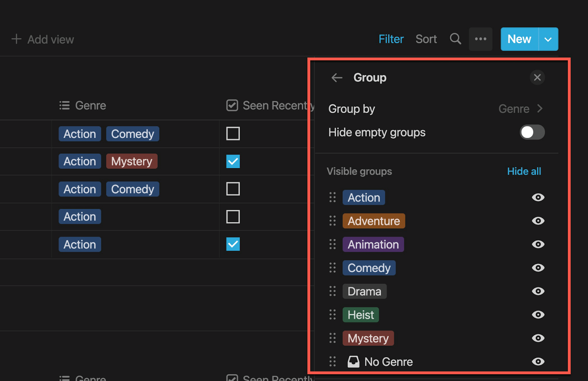Click the New button
588x381 pixels.
pyautogui.click(x=519, y=39)
